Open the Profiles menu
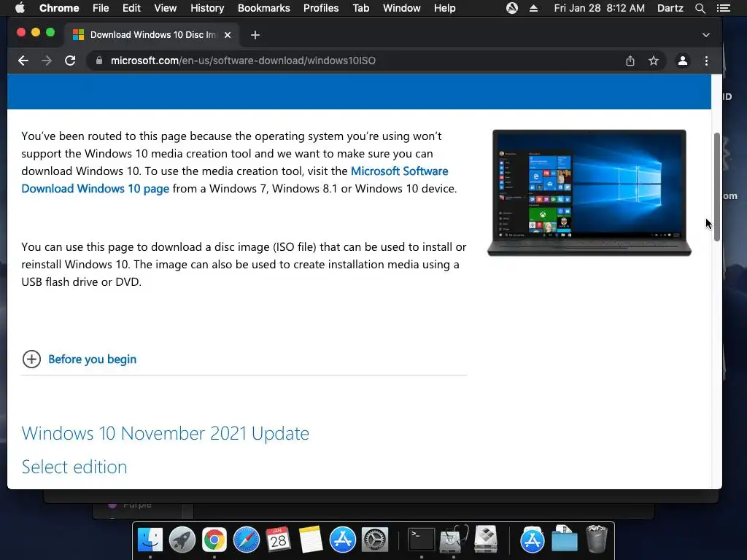Viewport: 747px width, 560px height. pyautogui.click(x=321, y=8)
